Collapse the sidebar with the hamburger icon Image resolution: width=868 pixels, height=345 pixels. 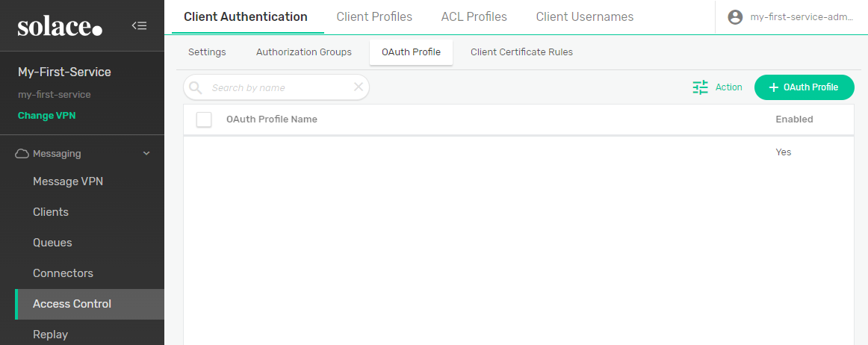coord(139,26)
